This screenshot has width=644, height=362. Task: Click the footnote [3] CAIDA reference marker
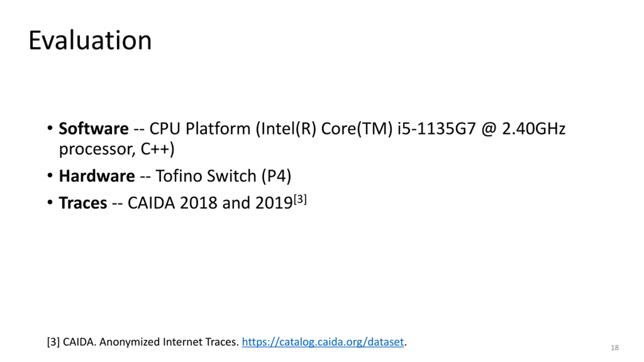[x=53, y=342]
